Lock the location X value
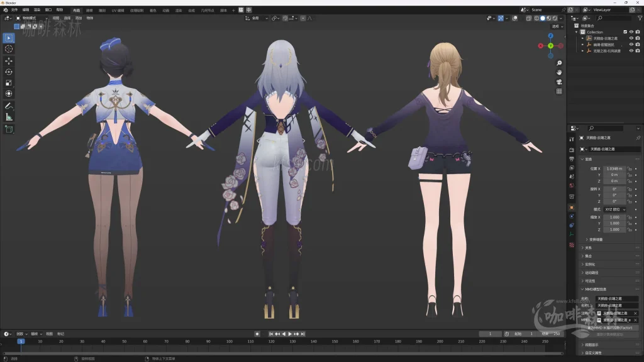 (630, 168)
